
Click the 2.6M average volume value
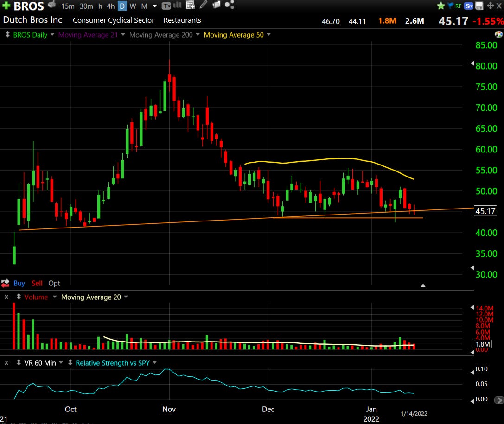point(415,21)
